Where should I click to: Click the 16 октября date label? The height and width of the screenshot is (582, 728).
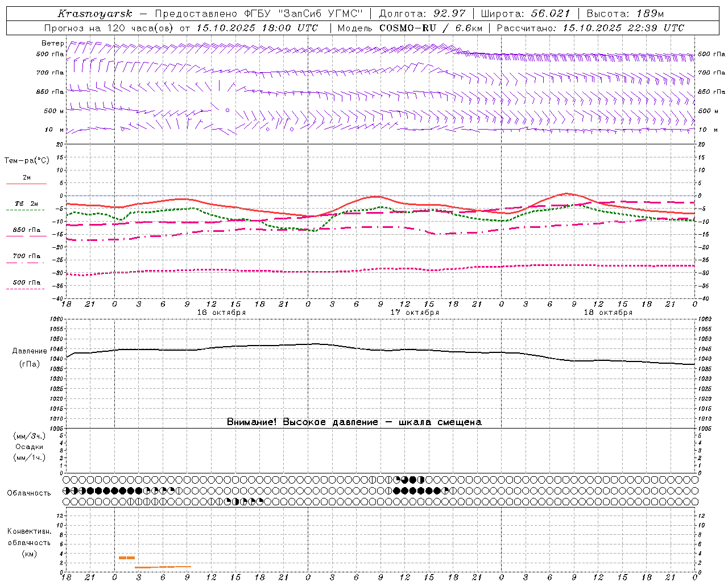pyautogui.click(x=222, y=313)
